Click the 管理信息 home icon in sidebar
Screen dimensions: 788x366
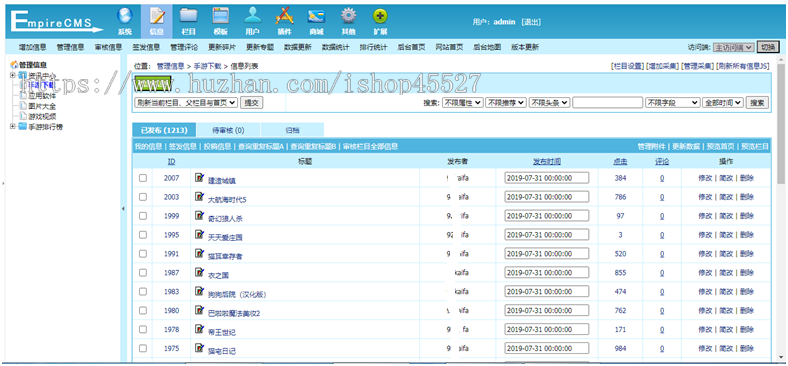click(14, 65)
